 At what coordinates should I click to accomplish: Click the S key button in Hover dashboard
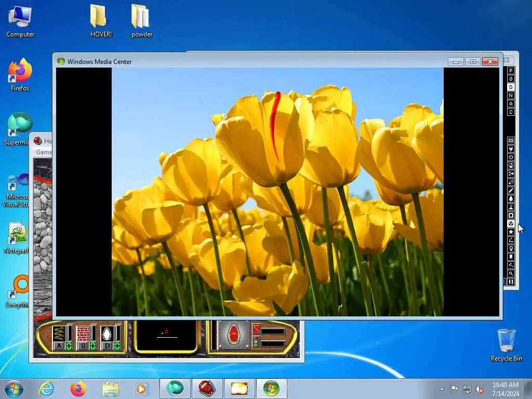point(84,345)
